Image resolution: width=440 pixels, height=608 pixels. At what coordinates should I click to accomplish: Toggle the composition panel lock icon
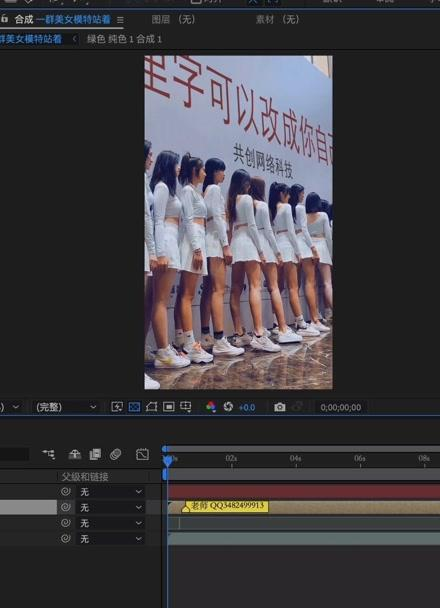[4, 19]
